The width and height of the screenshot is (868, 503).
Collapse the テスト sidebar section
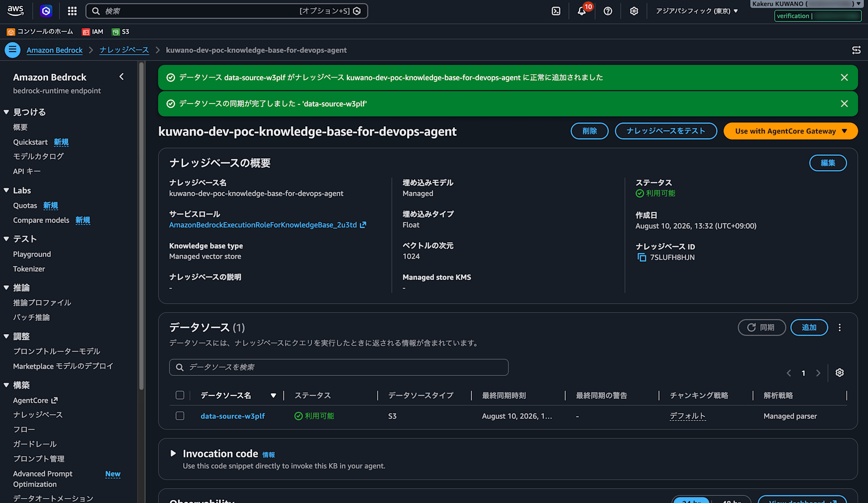pyautogui.click(x=7, y=239)
